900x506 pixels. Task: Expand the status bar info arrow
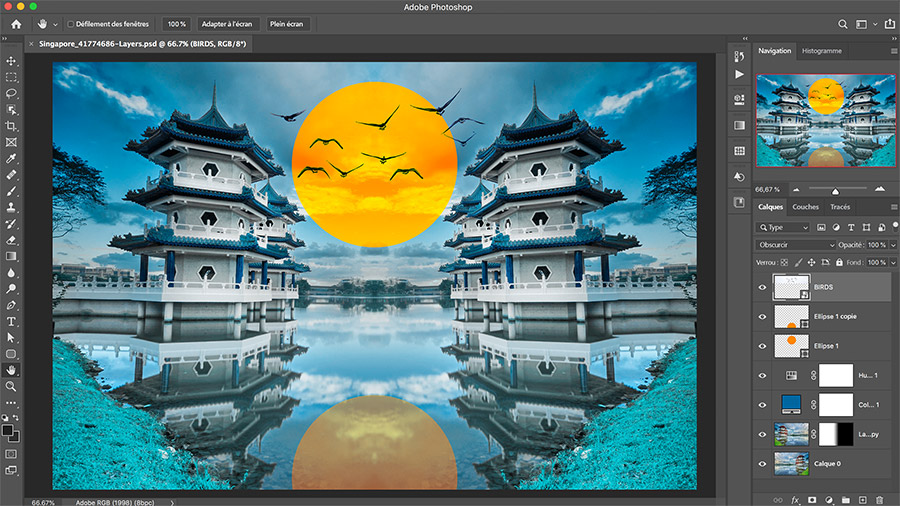tap(172, 503)
